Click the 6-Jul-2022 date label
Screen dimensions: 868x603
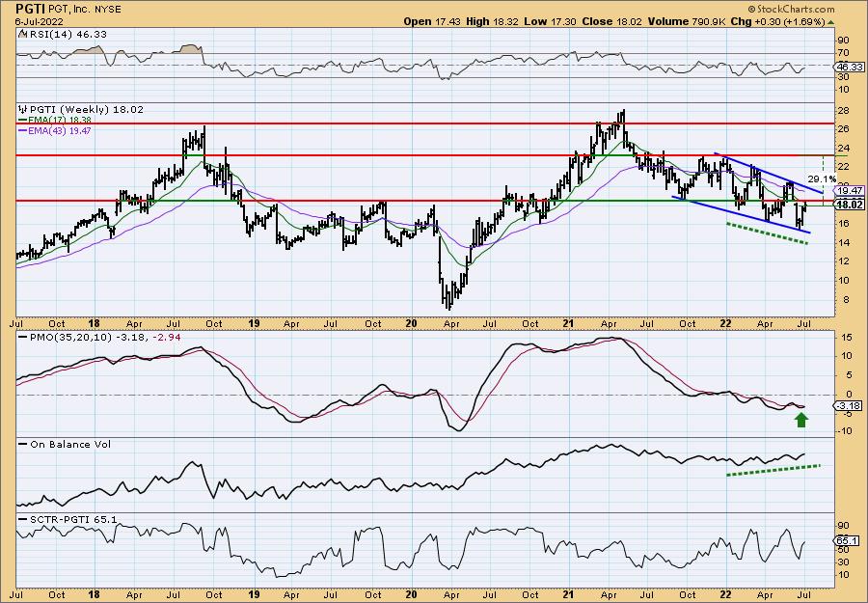click(x=40, y=22)
